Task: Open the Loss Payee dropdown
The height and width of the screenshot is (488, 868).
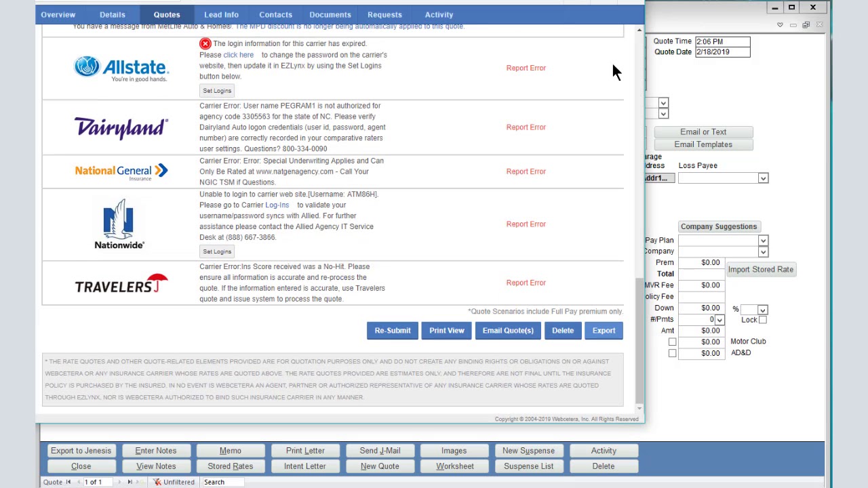Action: 763,178
